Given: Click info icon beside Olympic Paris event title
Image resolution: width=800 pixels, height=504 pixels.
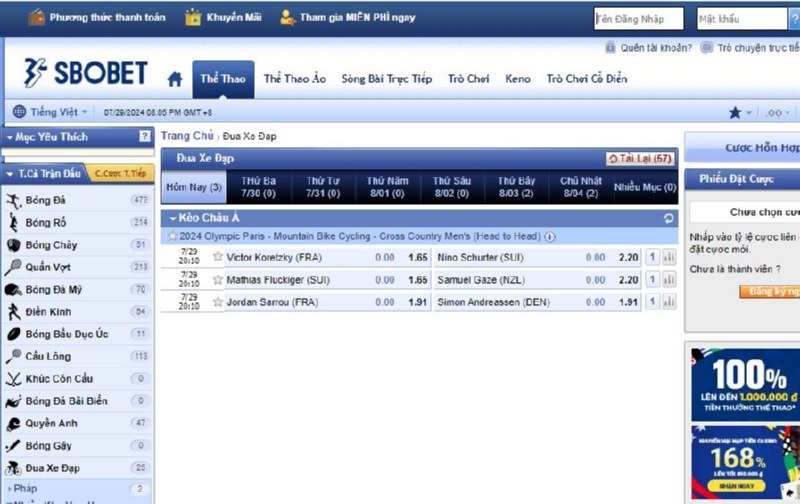Looking at the screenshot, I should 550,237.
